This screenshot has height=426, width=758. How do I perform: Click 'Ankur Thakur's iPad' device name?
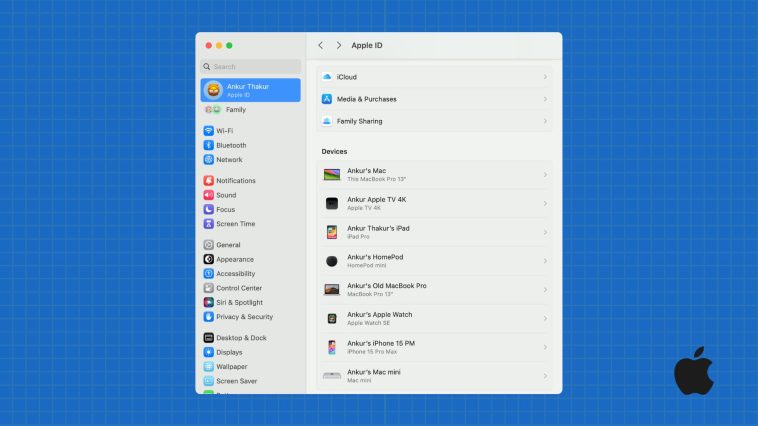[378, 228]
